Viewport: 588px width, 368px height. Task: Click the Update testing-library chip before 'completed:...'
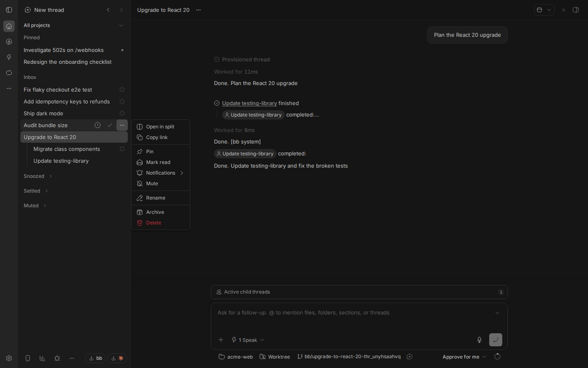point(253,115)
